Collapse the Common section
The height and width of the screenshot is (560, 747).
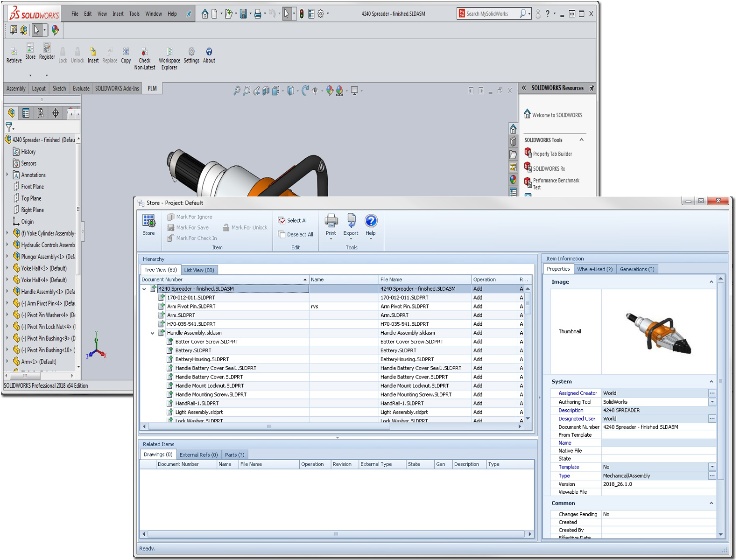tap(711, 503)
